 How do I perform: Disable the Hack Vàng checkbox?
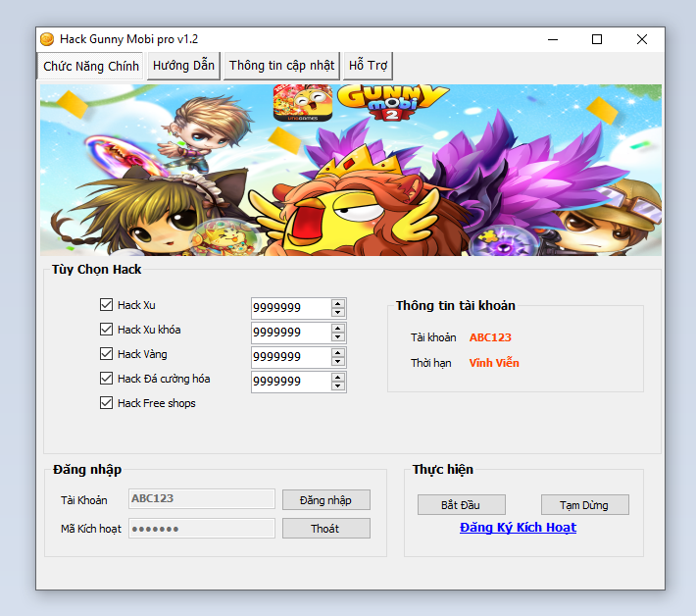[107, 354]
